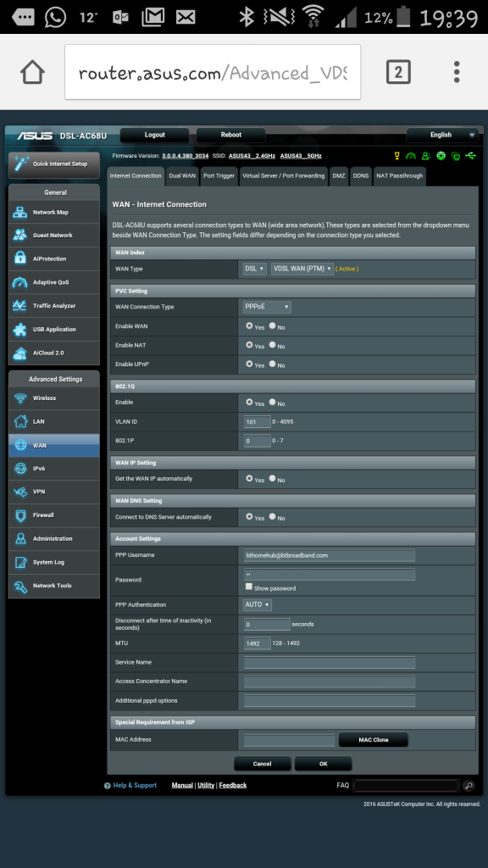
Task: Open WAN Connection Type PPPoE dropdown
Action: [x=267, y=307]
